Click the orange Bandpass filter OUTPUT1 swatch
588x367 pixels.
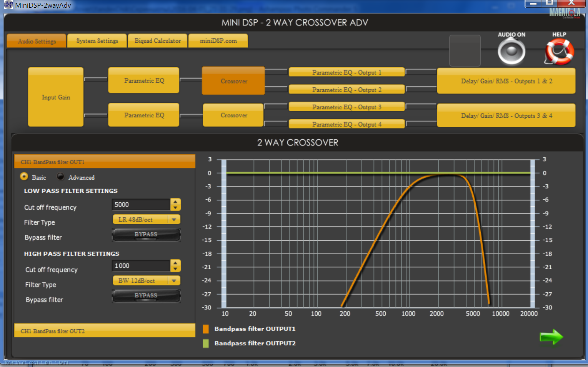(206, 329)
